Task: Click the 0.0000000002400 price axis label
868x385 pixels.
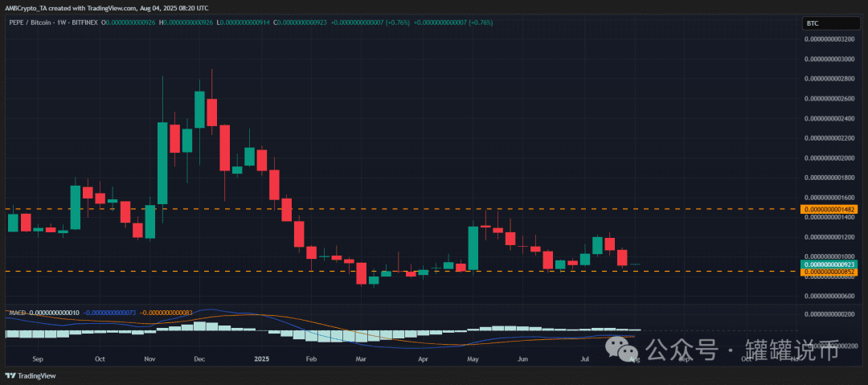Action: point(830,118)
